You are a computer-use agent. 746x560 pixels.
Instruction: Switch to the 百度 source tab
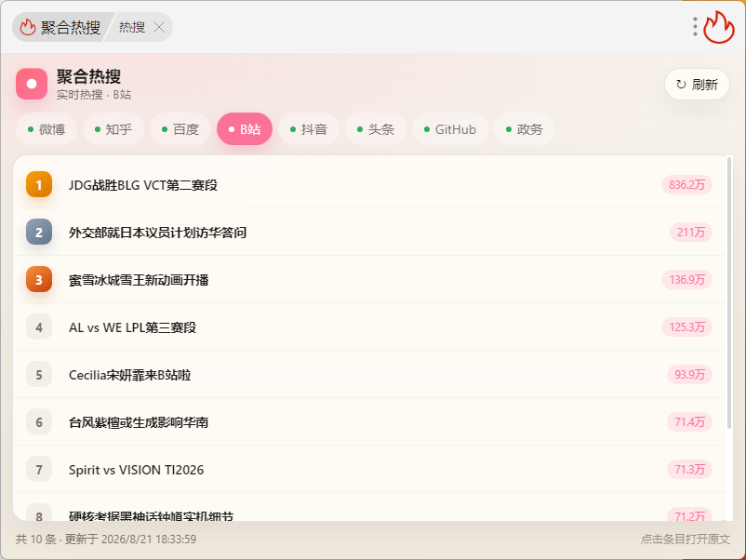[x=180, y=129]
